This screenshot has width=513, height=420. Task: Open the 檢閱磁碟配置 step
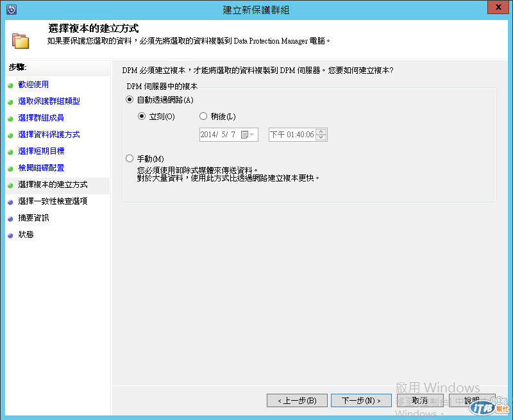coord(41,168)
